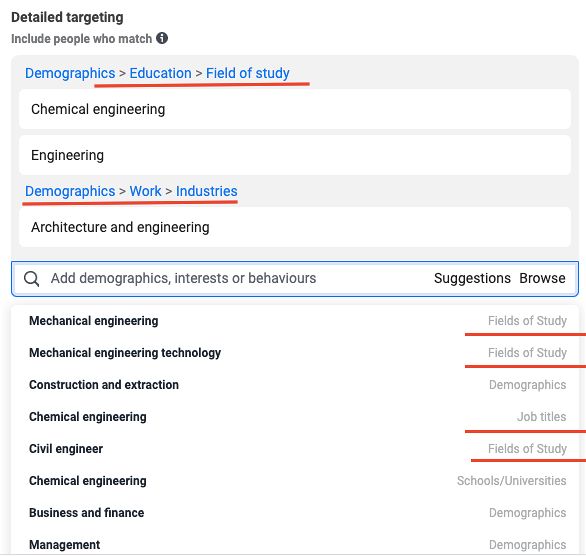This screenshot has height=556, width=586.
Task: Choose Mechanical engineering suggestion
Action: pos(294,321)
